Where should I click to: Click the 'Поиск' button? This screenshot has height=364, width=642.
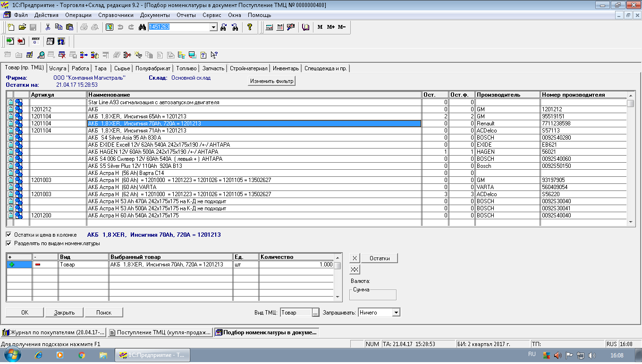click(x=104, y=313)
